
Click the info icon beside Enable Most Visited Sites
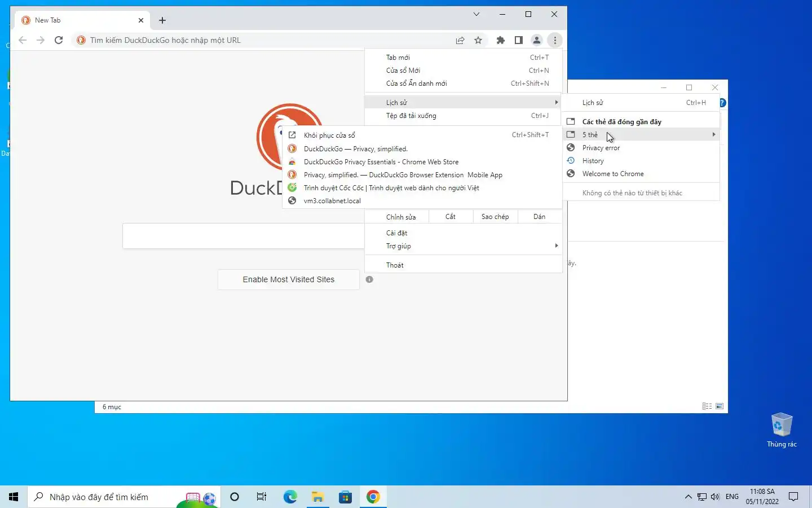pos(369,279)
